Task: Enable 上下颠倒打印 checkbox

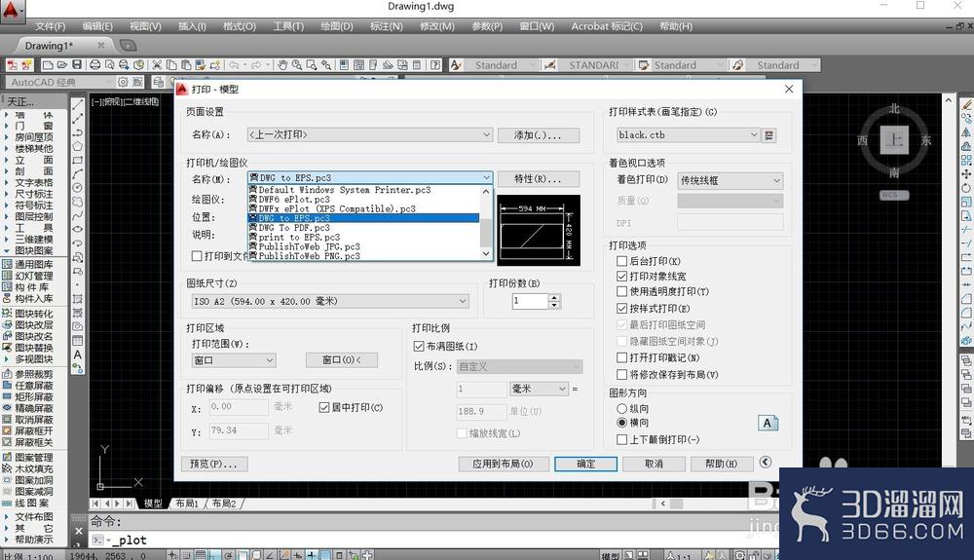Action: pos(621,439)
